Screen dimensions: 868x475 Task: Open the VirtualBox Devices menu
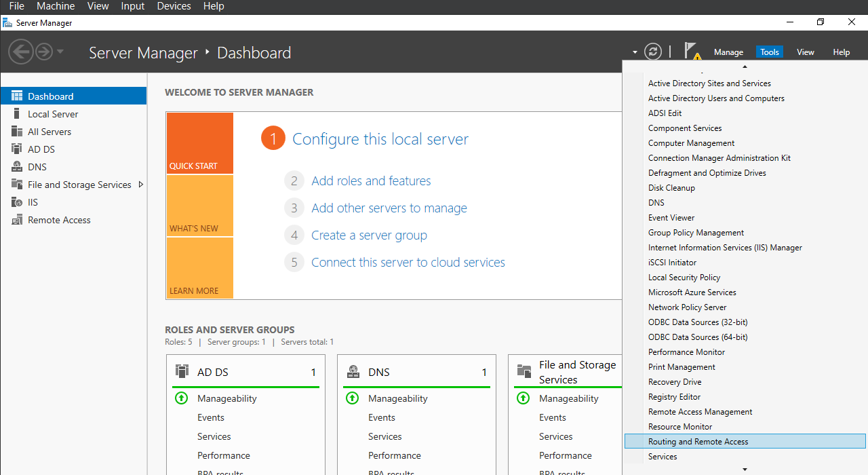click(x=174, y=6)
